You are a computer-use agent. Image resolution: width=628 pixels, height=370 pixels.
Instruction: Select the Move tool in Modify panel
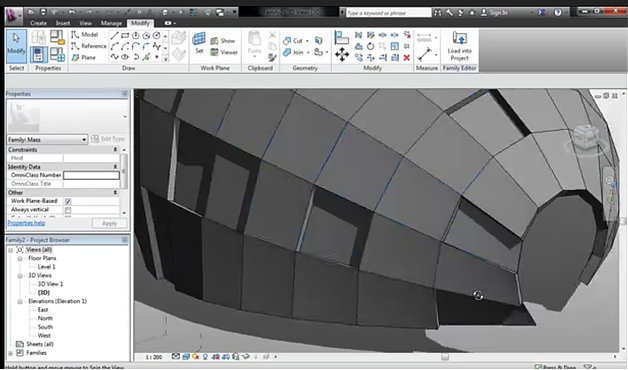coord(342,54)
